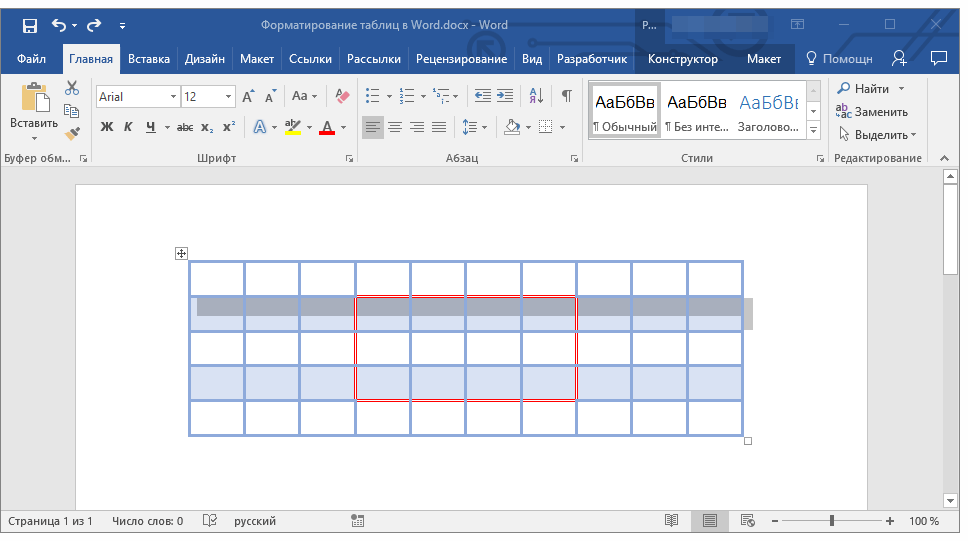Open the Конструктор ribbon tab
The height and width of the screenshot is (541, 968).
click(x=682, y=59)
